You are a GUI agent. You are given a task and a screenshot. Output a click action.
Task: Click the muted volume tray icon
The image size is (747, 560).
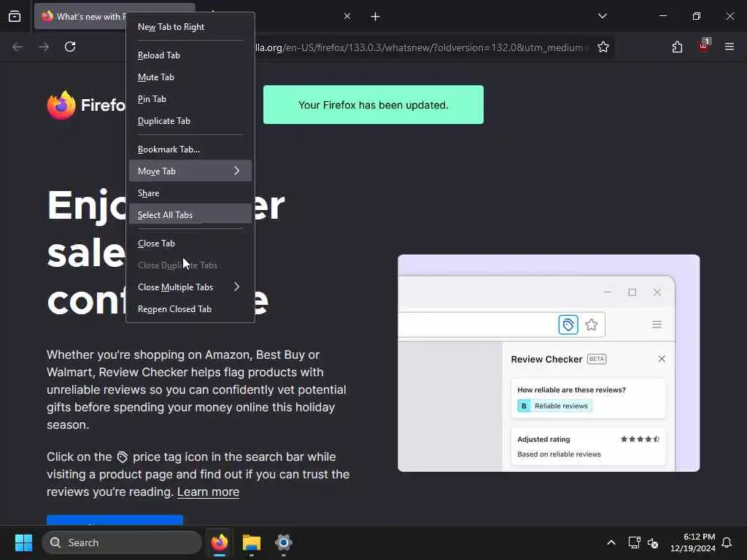click(x=653, y=542)
